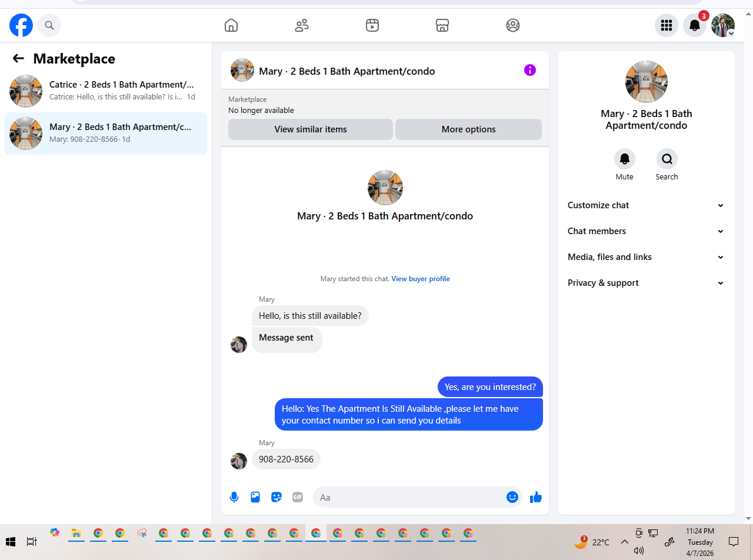Screen dimensions: 753x560
Task: Open File Explorer from the taskbar
Action: (x=76, y=534)
